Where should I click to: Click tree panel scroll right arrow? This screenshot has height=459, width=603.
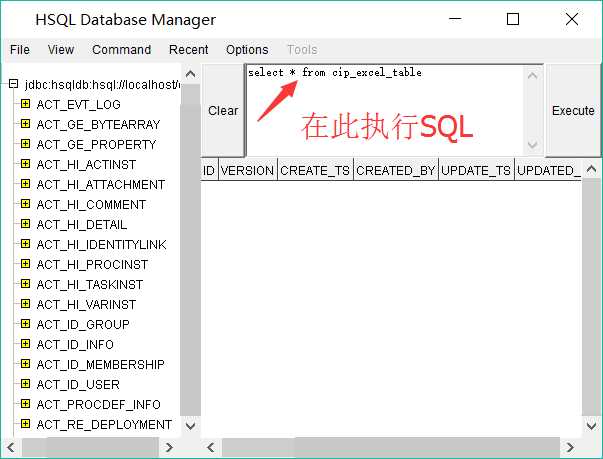[169, 447]
